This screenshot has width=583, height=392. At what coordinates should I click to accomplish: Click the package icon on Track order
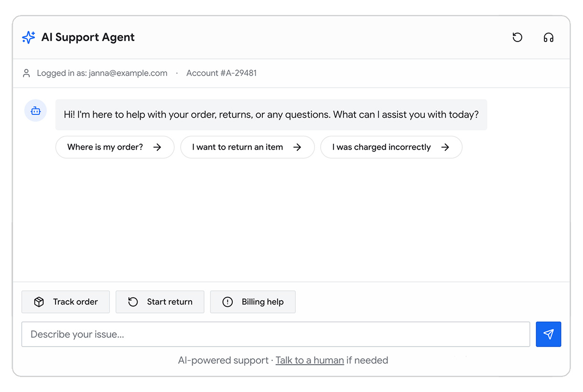[x=39, y=302]
